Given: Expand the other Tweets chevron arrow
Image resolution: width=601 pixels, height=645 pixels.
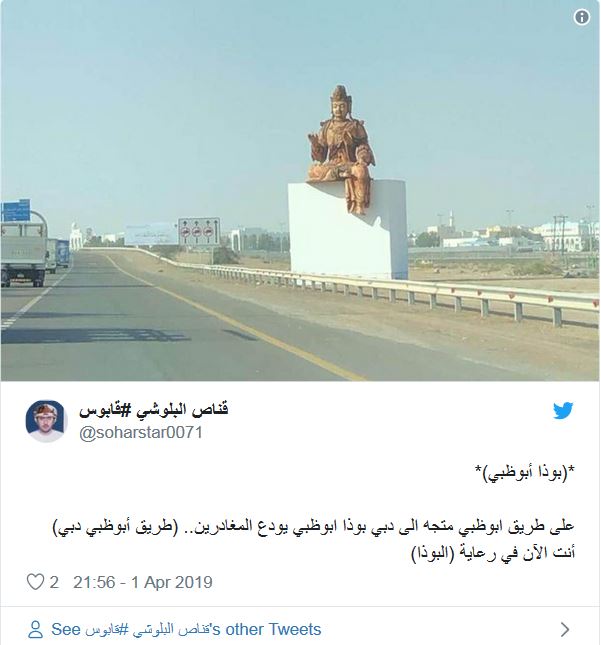Looking at the screenshot, I should point(565,629).
